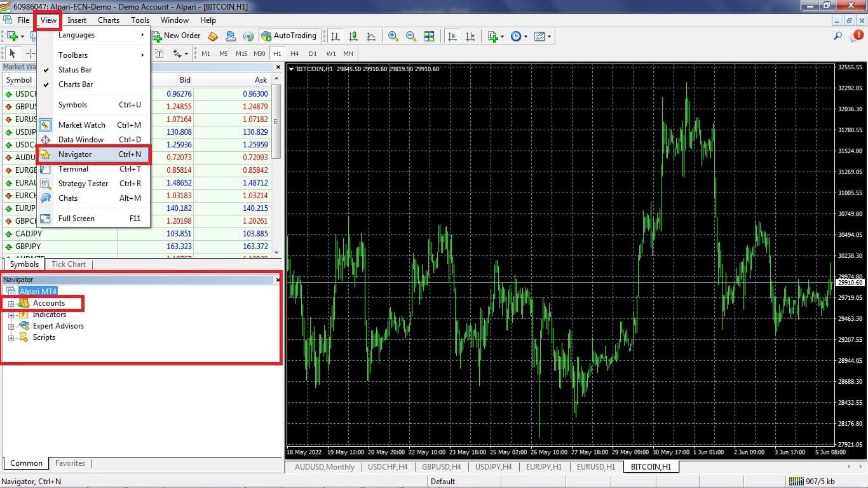Select the M1 timeframe button
Screen dimensions: 868x488
206,53
